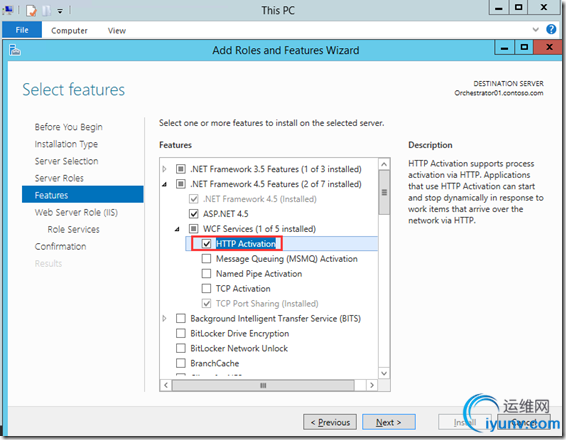Expand .NET Framework 3.5 Features node

pos(165,169)
